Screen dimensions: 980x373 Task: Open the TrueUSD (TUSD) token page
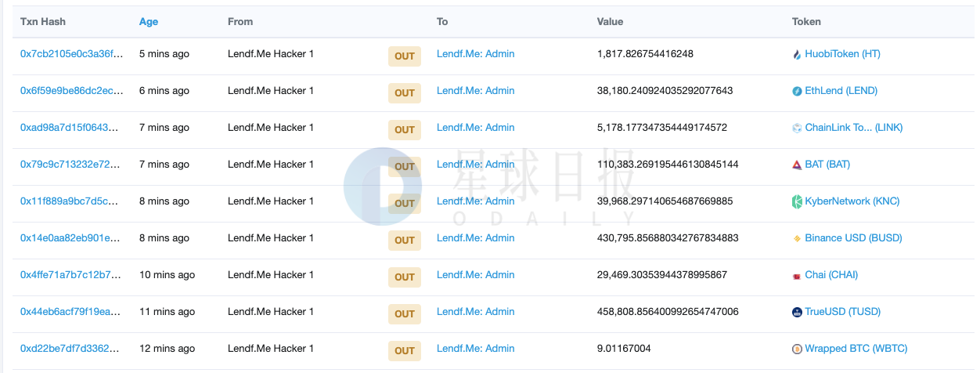(843, 312)
